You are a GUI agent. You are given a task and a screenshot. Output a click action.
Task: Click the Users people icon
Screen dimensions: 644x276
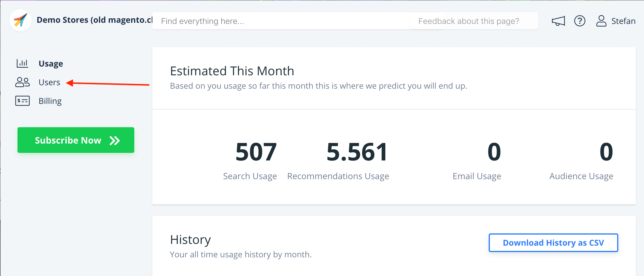[22, 82]
